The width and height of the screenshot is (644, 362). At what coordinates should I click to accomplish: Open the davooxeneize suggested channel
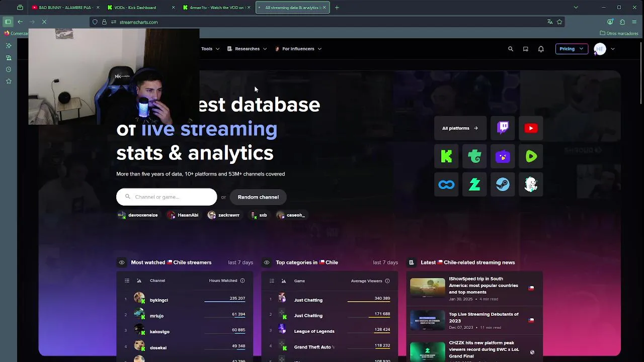pyautogui.click(x=138, y=215)
